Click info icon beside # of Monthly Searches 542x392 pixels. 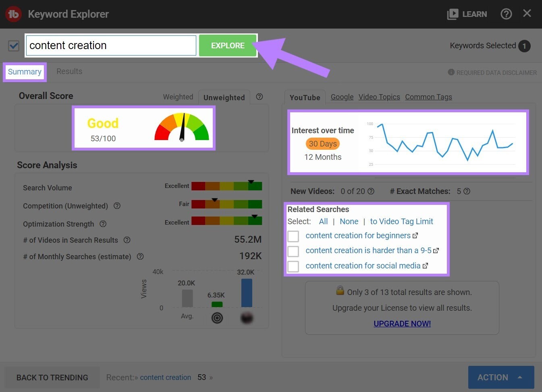(140, 256)
